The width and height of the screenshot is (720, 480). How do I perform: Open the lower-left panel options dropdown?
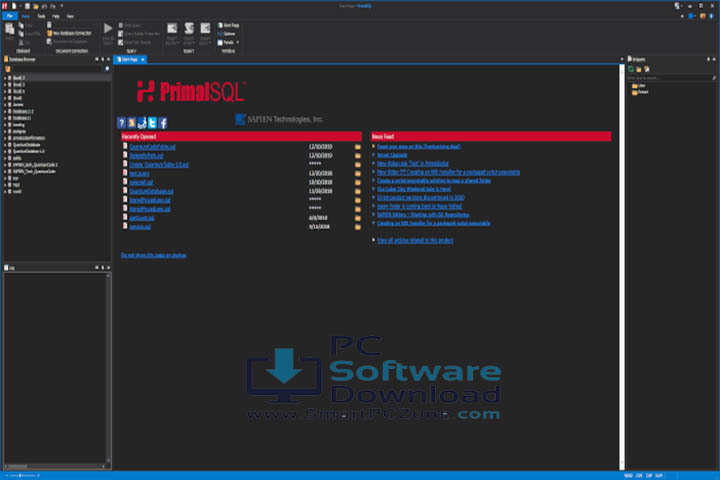pyautogui.click(x=96, y=267)
